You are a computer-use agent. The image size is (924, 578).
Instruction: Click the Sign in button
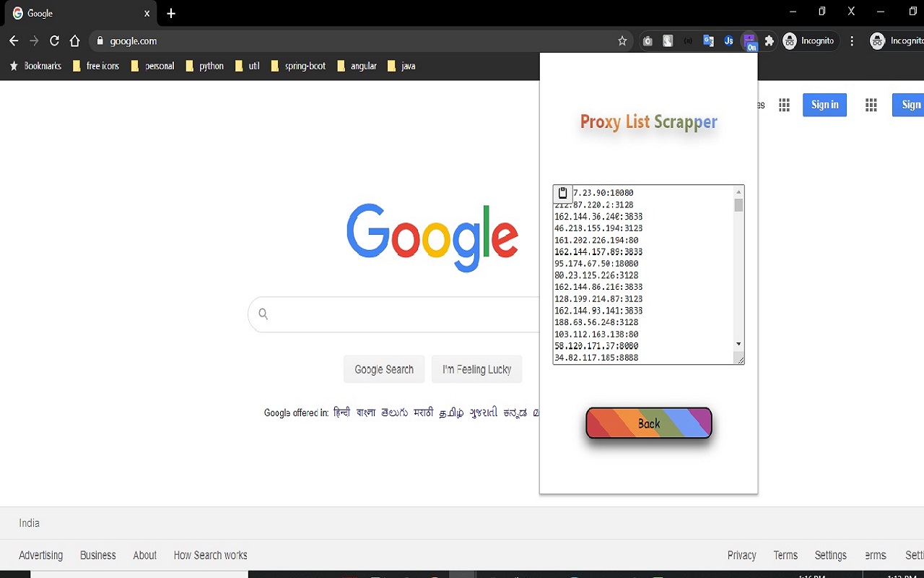824,105
